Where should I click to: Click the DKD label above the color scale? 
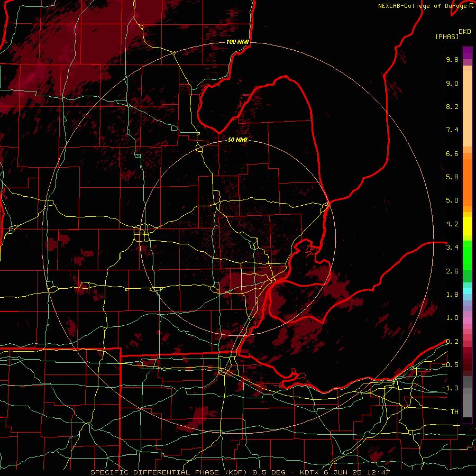(x=464, y=32)
